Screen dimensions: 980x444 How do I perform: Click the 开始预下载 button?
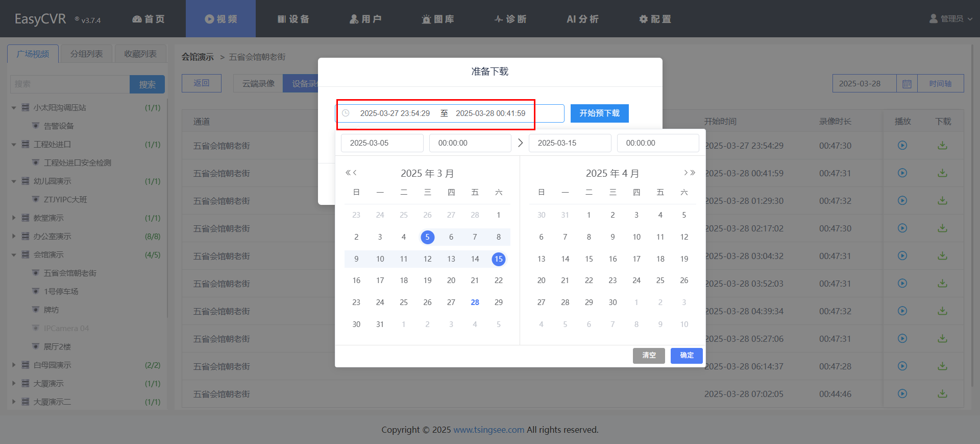[x=599, y=113]
